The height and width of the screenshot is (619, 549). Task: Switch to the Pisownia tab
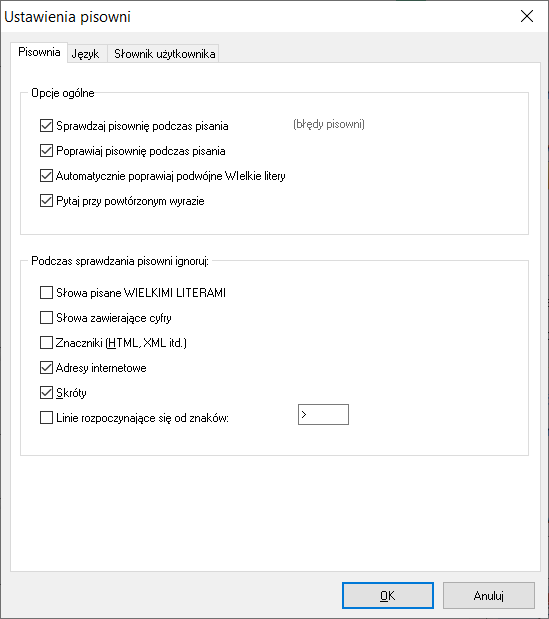point(39,52)
